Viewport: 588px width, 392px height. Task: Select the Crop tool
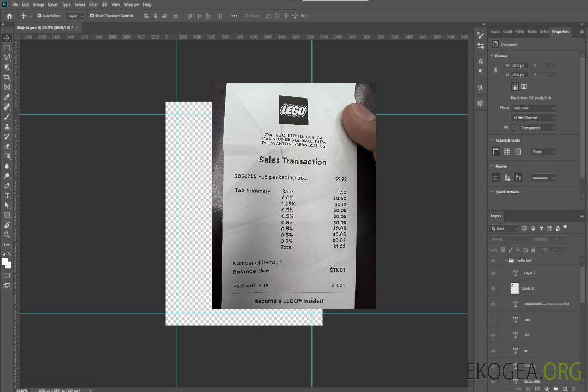pyautogui.click(x=7, y=77)
